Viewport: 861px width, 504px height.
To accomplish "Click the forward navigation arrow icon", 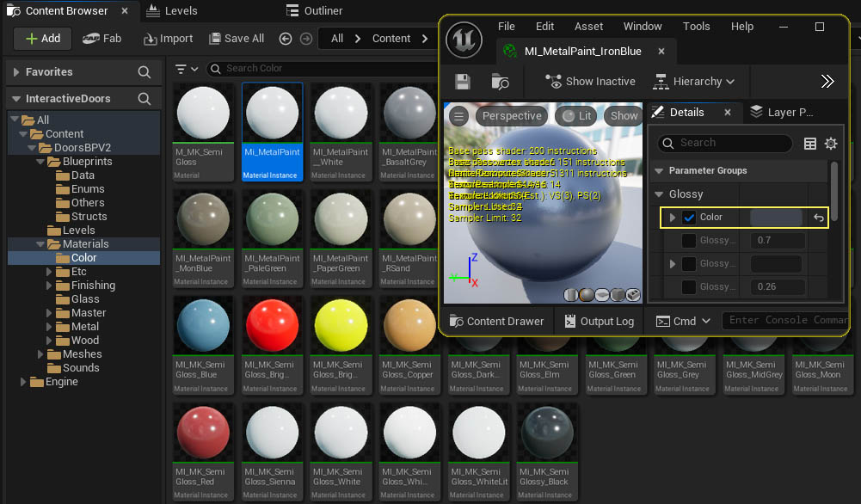I will pyautogui.click(x=306, y=39).
